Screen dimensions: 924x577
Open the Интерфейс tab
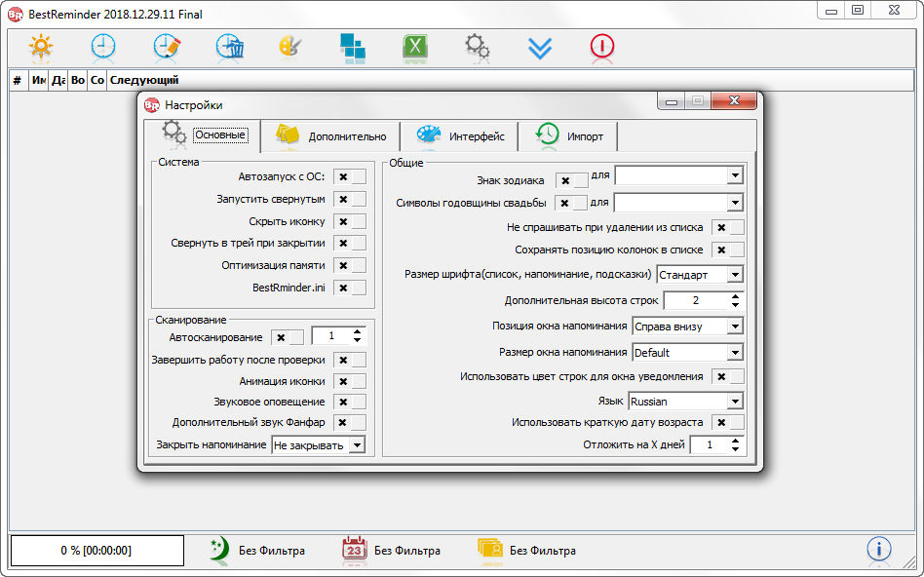click(460, 136)
